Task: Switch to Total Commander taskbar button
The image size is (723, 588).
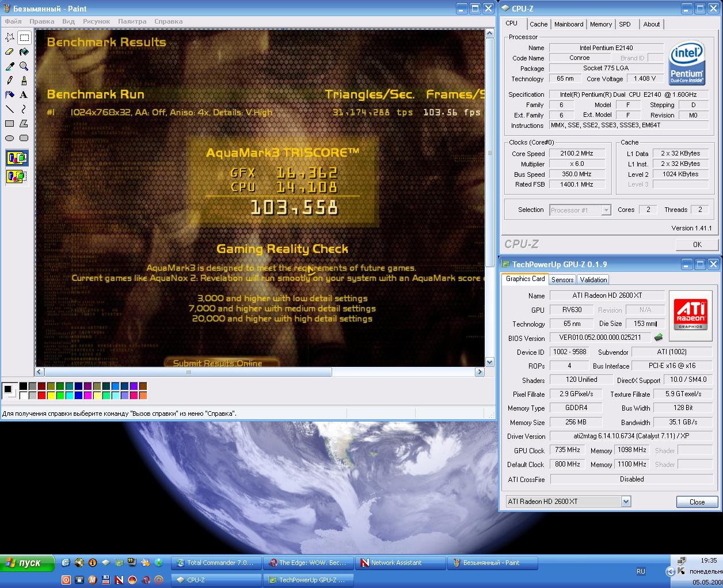Action: click(x=218, y=563)
